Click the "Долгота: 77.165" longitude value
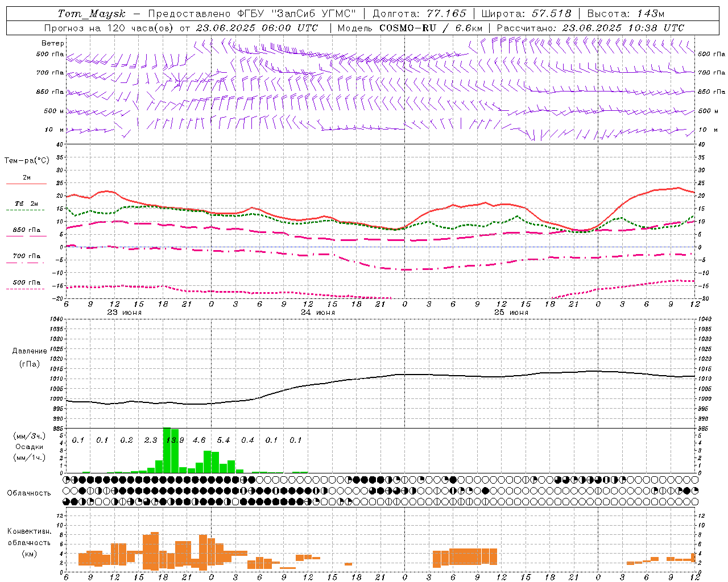728x582 pixels. (419, 14)
